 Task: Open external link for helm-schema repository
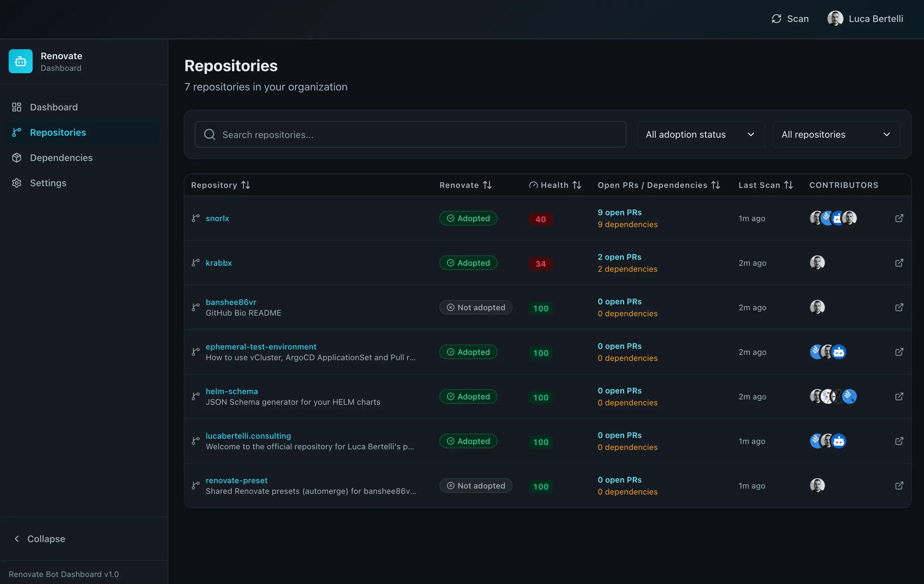(899, 396)
